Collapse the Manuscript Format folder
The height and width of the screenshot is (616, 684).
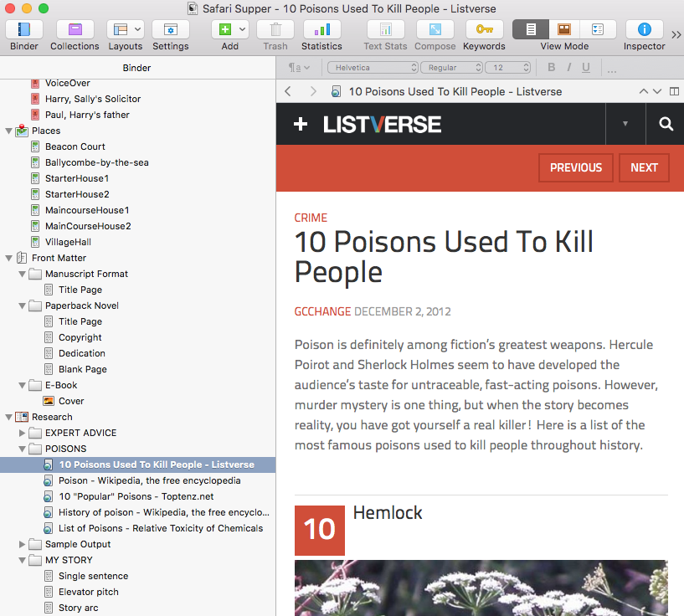pyautogui.click(x=22, y=274)
